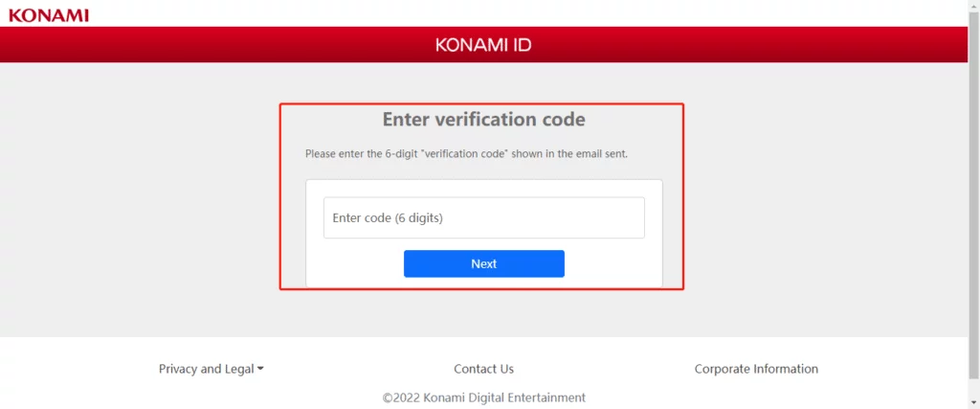Click the KONAMI ID banner title
The image size is (980, 409).
click(x=483, y=45)
